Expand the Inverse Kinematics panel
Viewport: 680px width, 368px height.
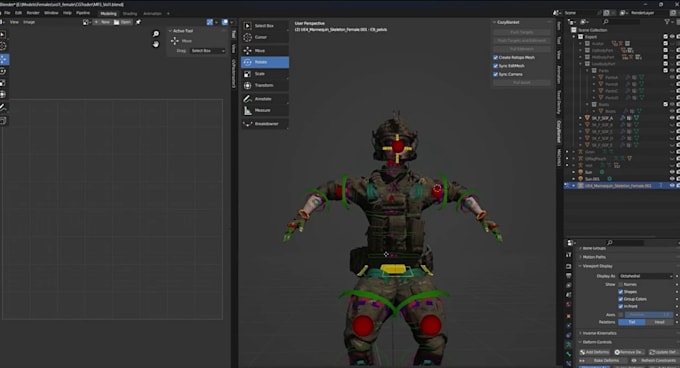click(599, 333)
